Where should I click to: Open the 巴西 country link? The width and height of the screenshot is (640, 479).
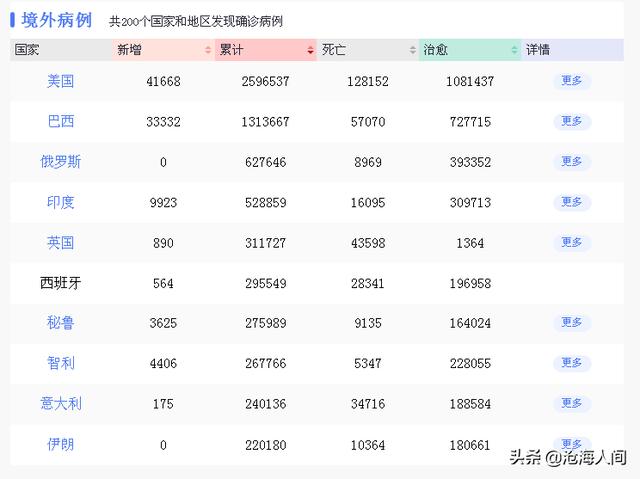(x=60, y=122)
